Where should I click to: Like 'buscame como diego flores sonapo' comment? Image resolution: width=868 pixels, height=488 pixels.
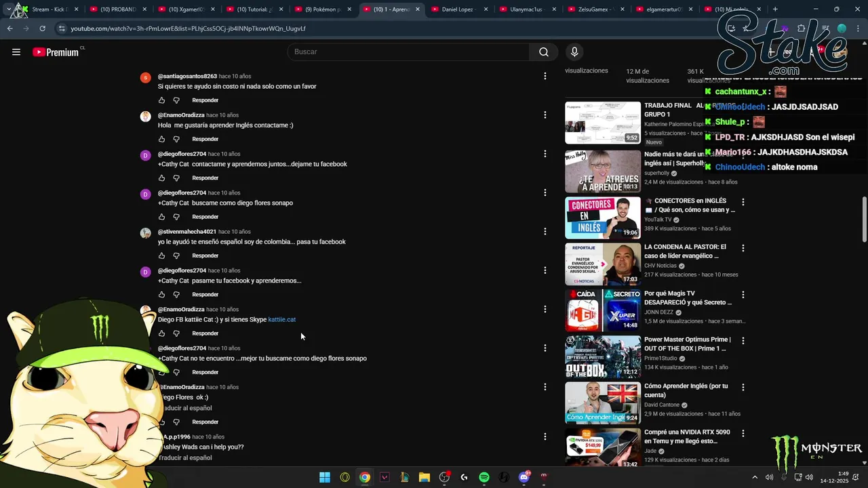(x=161, y=217)
